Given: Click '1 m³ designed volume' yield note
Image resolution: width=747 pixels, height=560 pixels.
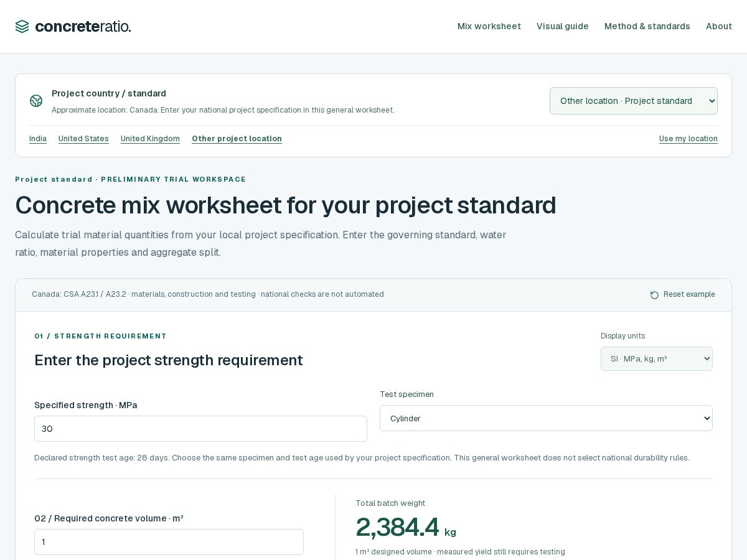Looking at the screenshot, I should click(x=460, y=552).
